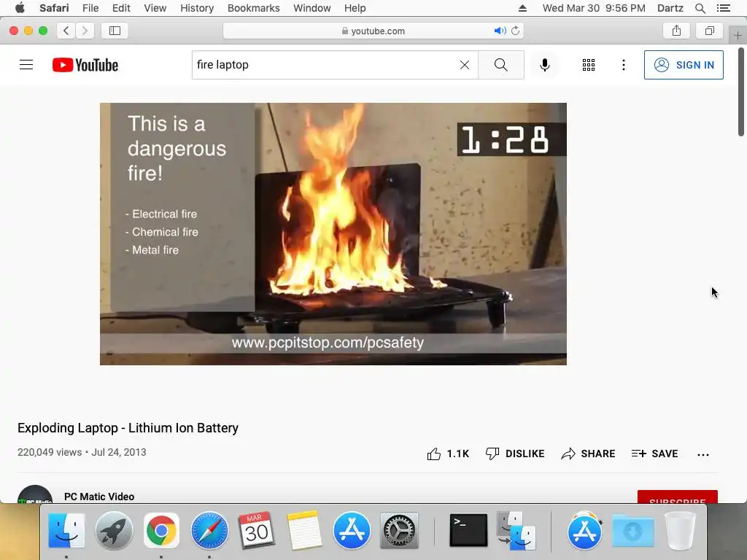Open the View menu
Screen dimensions: 747x560
(x=155, y=8)
